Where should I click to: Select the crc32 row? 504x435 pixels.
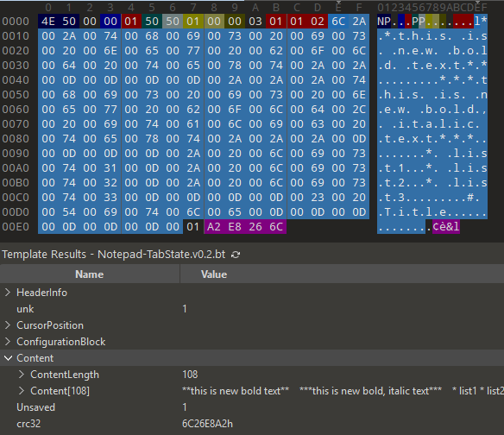[x=252, y=424]
